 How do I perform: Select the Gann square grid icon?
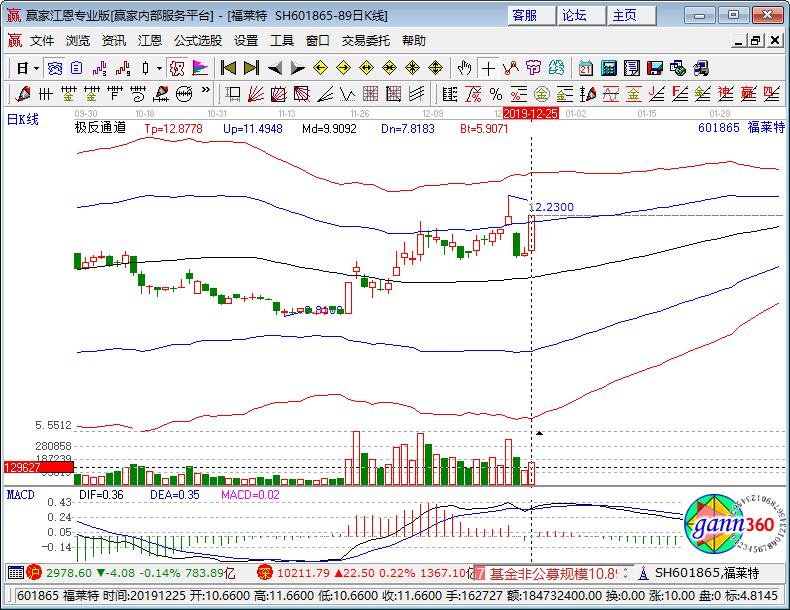(370, 94)
